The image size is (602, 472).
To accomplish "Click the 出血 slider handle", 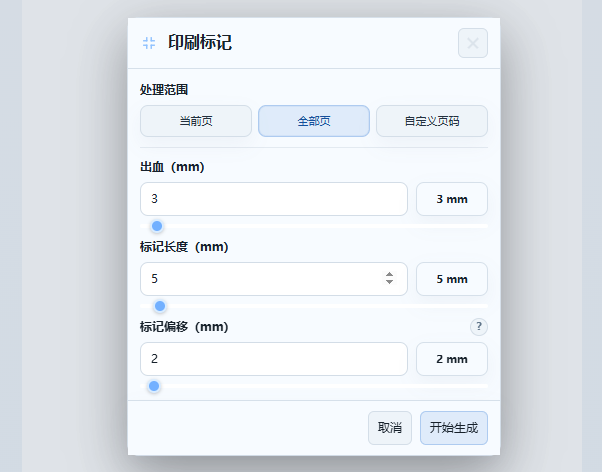I will 157,226.
